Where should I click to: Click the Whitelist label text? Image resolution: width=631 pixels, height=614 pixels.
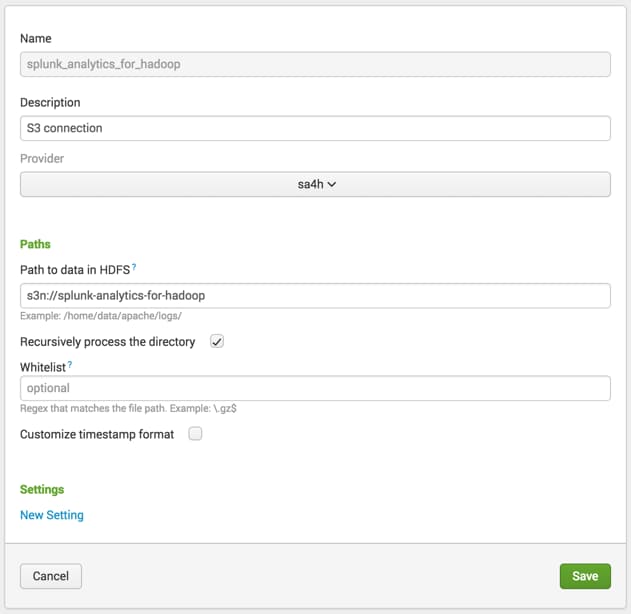pos(43,367)
